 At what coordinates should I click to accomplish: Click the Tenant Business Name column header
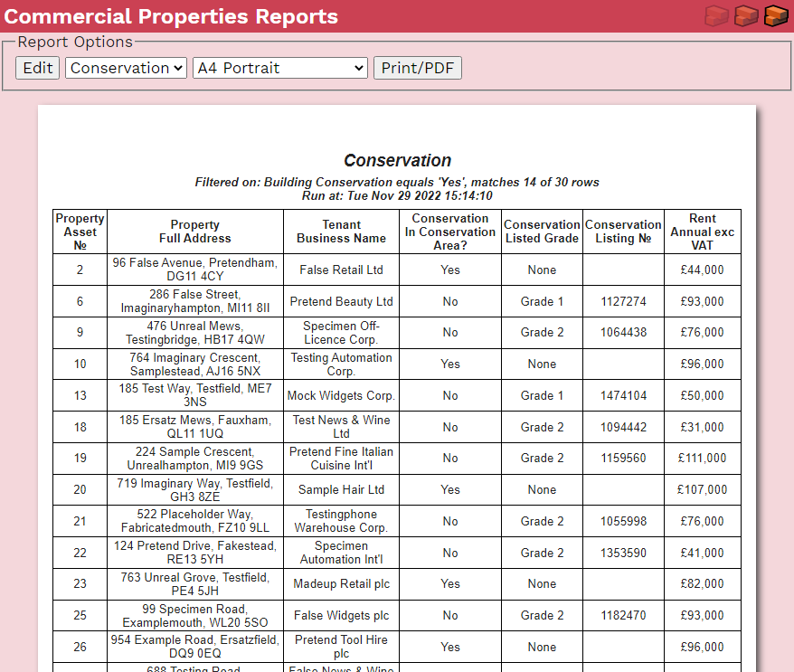coord(341,232)
